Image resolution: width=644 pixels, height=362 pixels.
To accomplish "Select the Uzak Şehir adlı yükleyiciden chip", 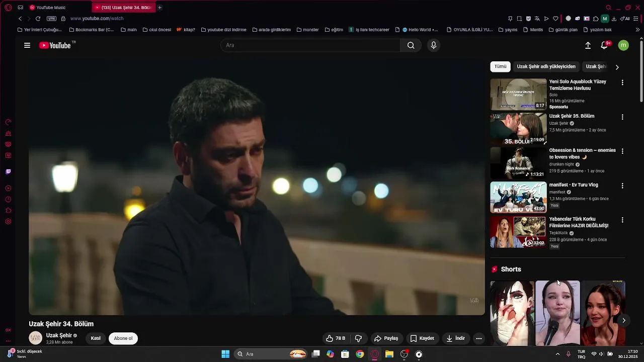I will pos(546,66).
